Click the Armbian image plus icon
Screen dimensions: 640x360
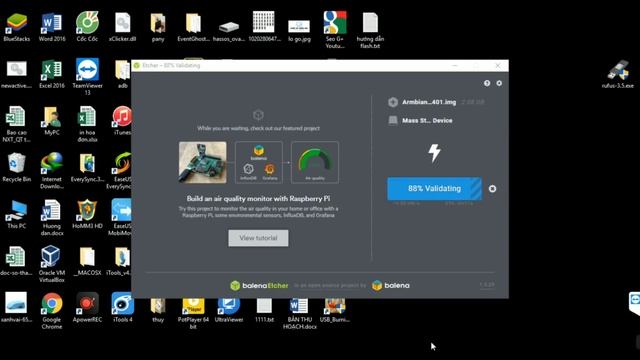point(393,102)
